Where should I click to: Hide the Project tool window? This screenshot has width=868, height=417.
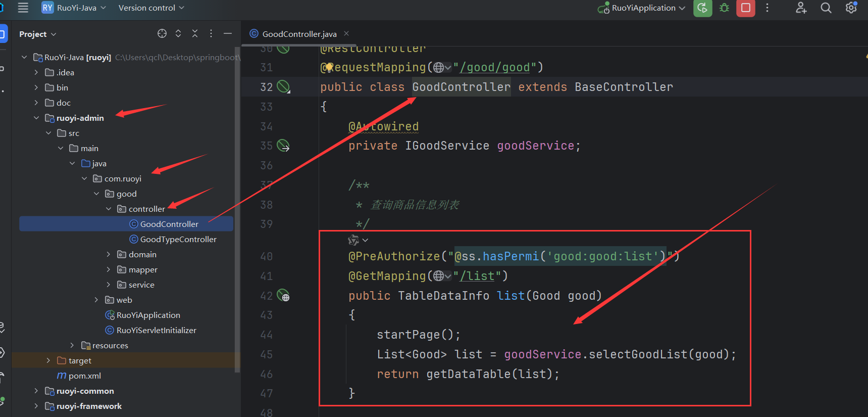pos(228,33)
